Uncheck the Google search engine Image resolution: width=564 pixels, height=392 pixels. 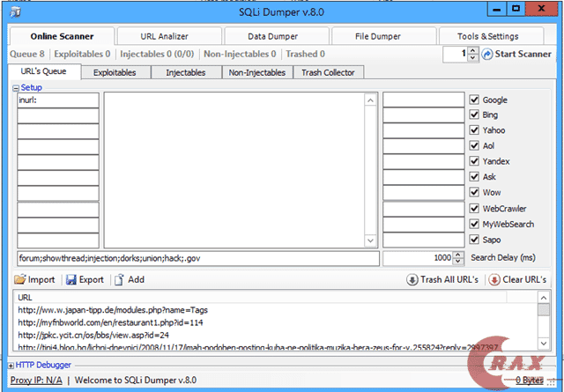pos(474,100)
